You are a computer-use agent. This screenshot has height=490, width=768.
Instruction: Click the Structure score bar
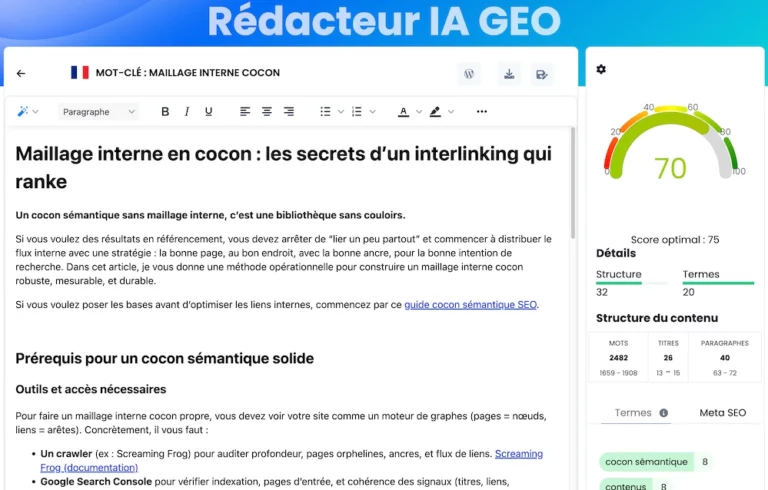coord(632,283)
